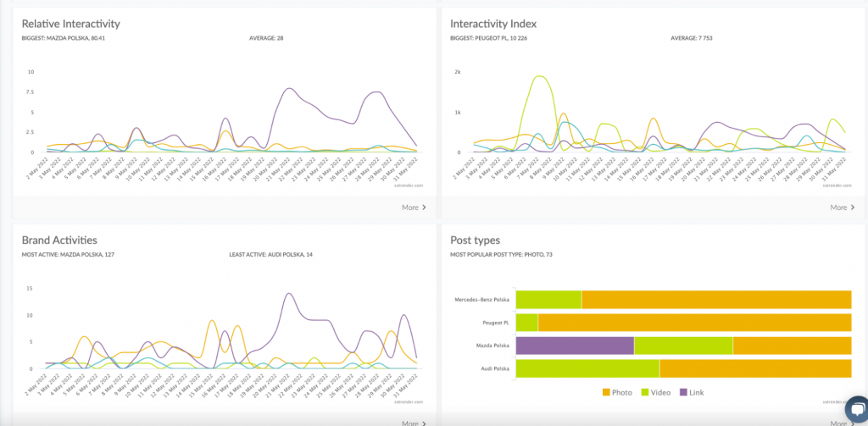Click 'LEAST ACTIVE: AUDI POLSKA, 14' text
This screenshot has height=426, width=868.
pyautogui.click(x=272, y=255)
